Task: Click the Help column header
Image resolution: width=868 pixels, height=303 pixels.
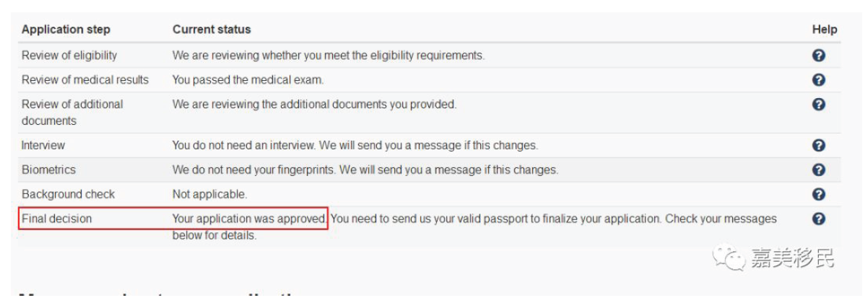Action: pyautogui.click(x=825, y=30)
